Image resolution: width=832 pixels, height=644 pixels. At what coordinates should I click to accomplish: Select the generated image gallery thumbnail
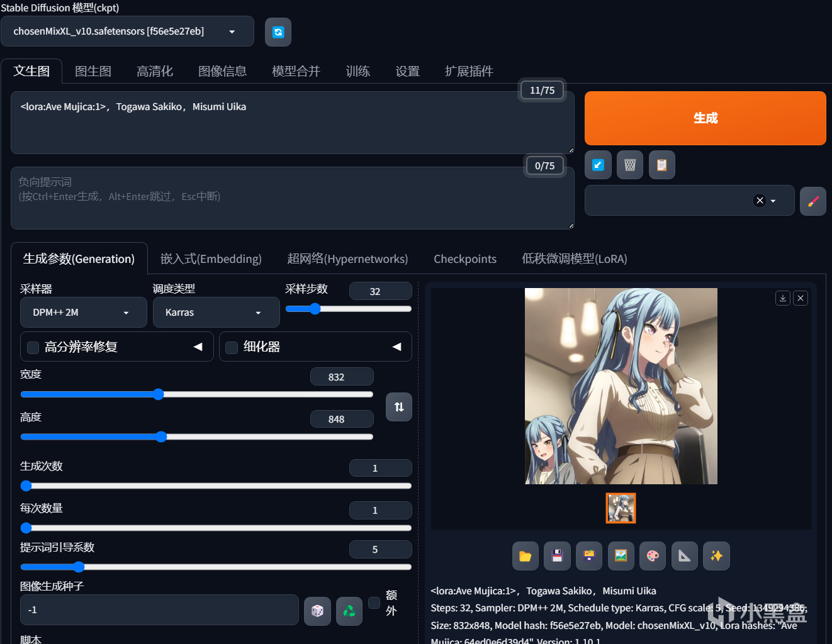621,508
